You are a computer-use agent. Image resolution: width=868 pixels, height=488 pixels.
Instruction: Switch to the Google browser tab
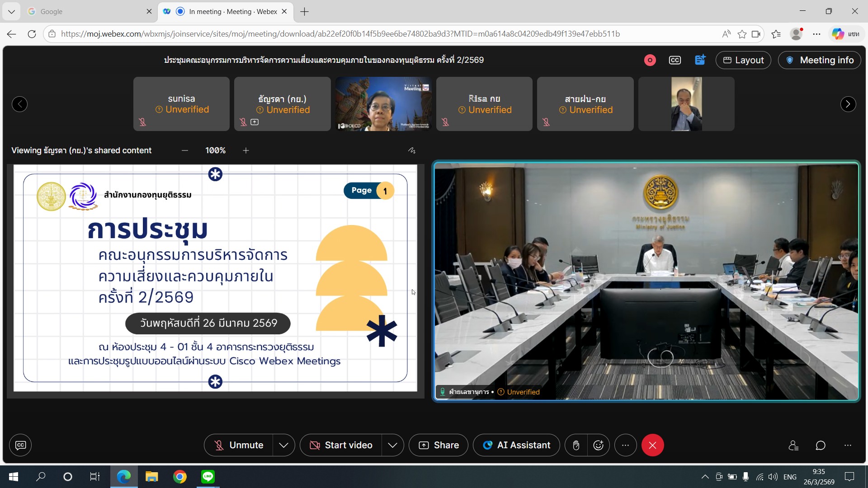[x=86, y=11]
